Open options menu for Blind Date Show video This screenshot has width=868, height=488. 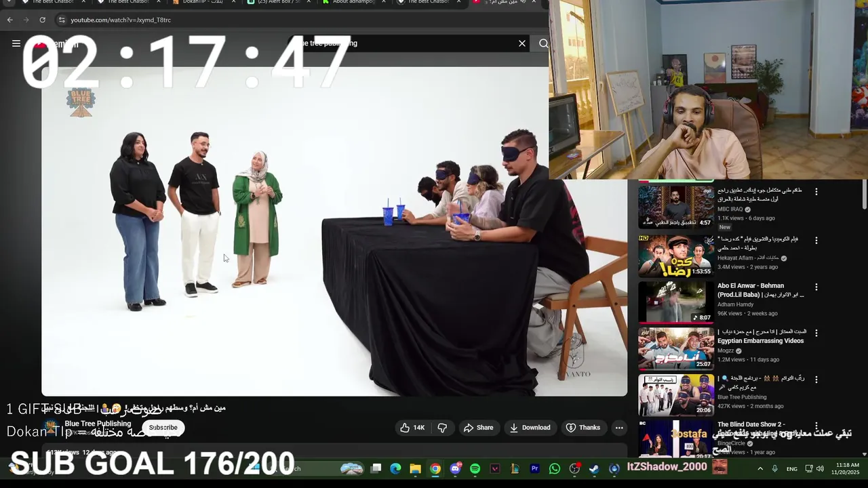[x=816, y=426]
